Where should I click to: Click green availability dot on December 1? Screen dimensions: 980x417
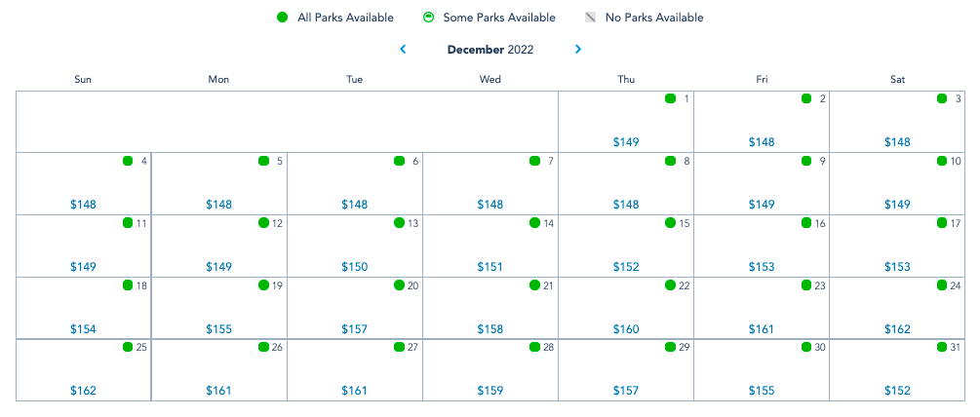coord(671,98)
